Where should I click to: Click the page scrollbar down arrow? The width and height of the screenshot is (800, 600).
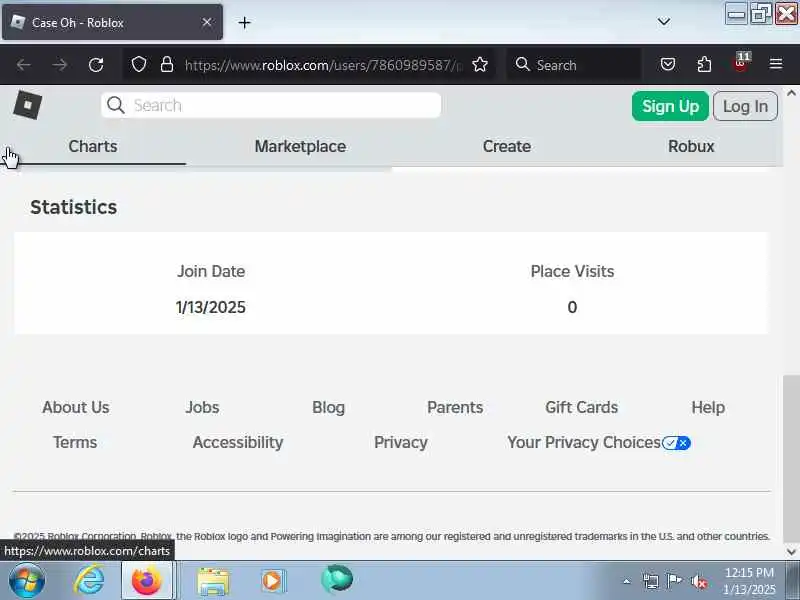pos(791,552)
